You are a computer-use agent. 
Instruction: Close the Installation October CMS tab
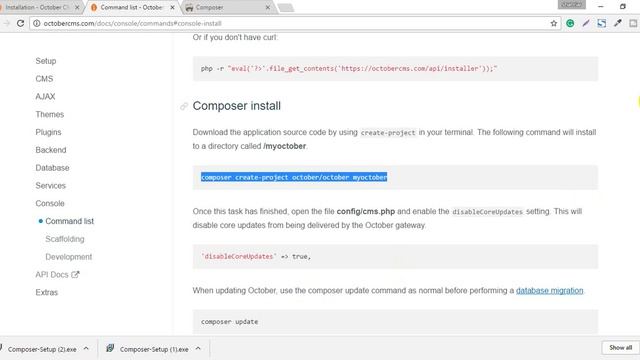tap(77, 7)
